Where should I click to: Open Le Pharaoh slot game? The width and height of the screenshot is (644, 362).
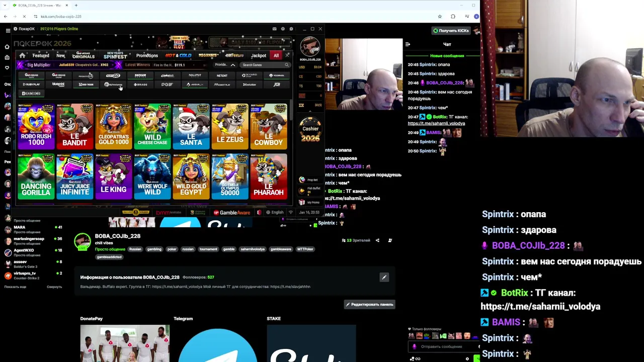coord(269,176)
